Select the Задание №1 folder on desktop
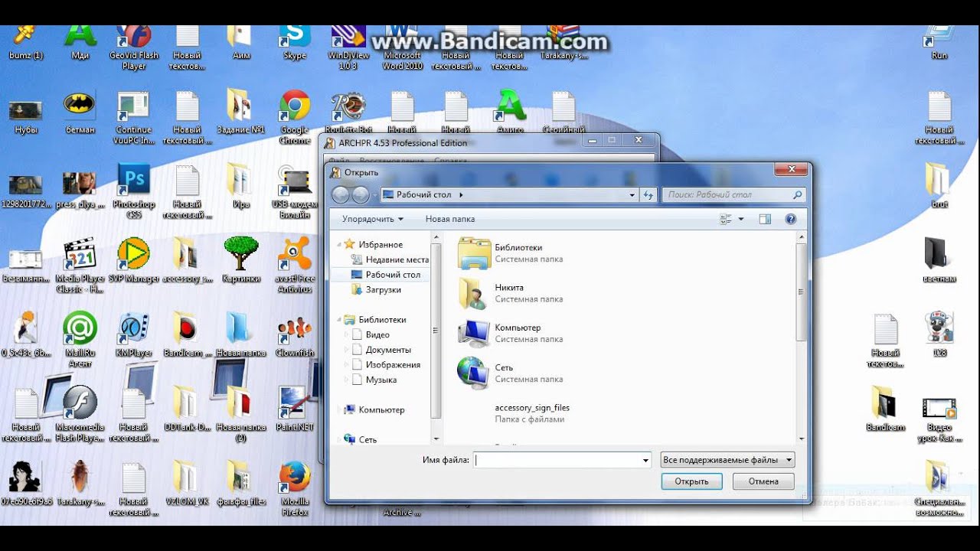The height and width of the screenshot is (551, 980). click(x=241, y=112)
